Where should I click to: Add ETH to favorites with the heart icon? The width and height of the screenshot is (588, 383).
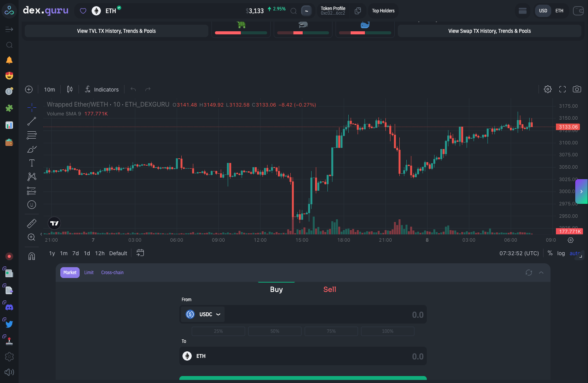tap(83, 11)
